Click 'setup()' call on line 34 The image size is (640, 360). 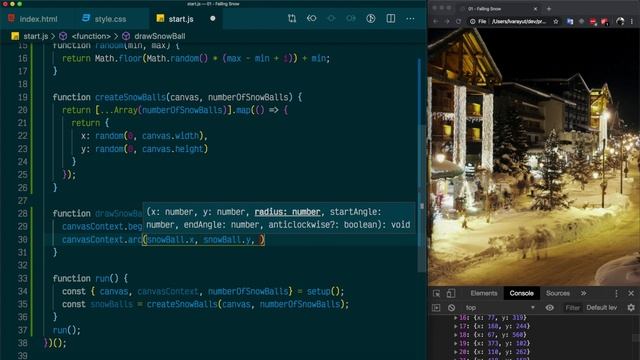click(x=325, y=291)
